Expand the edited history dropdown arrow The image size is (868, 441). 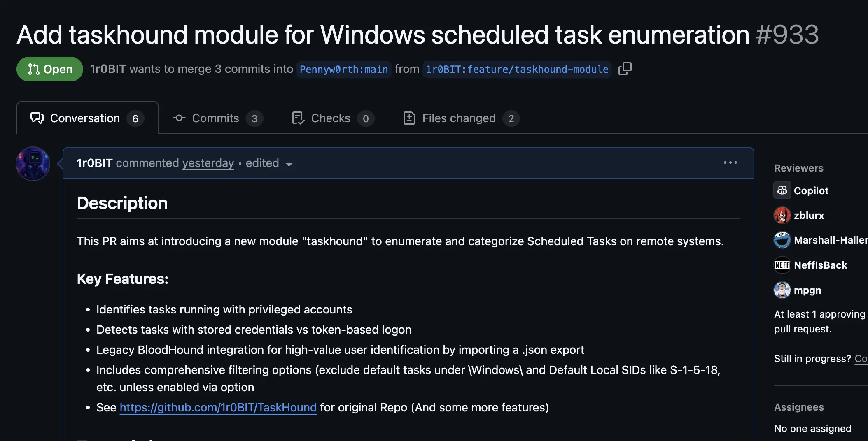[289, 164]
